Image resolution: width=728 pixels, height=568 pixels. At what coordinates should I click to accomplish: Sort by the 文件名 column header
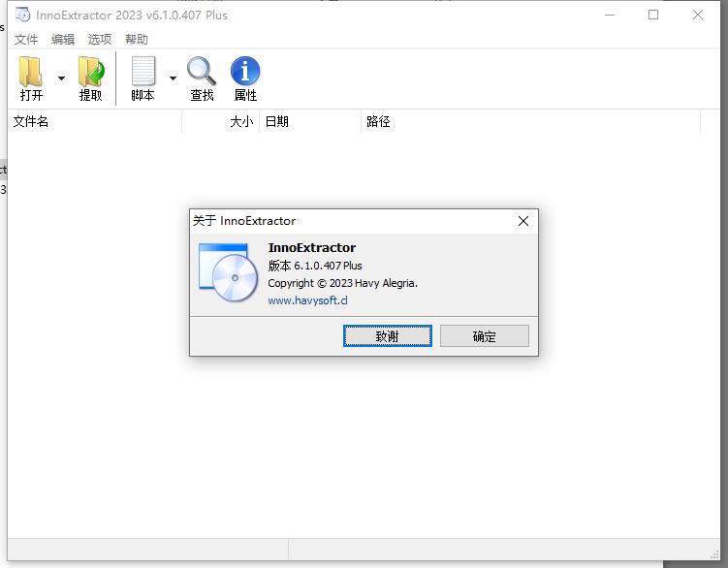[95, 122]
